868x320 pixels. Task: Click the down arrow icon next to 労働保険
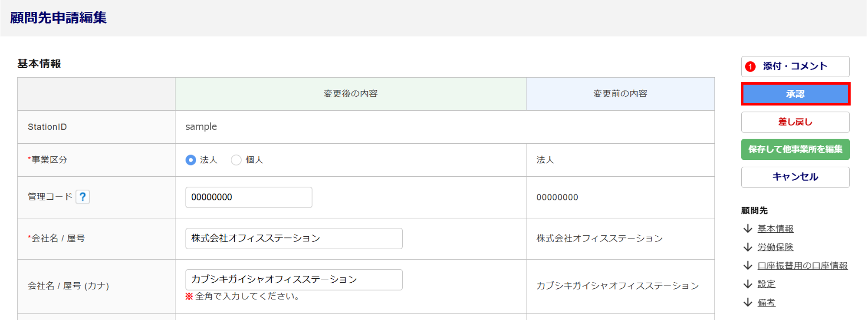(748, 247)
